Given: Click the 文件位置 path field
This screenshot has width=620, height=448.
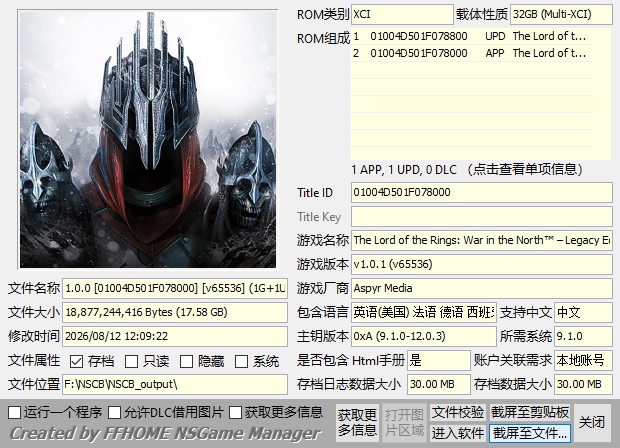Looking at the screenshot, I should (175, 384).
